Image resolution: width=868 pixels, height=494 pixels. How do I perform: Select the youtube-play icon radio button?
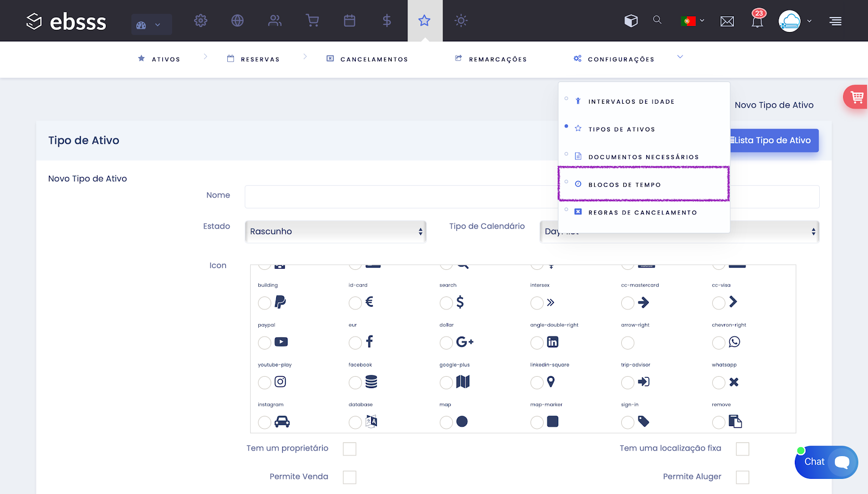click(x=265, y=343)
